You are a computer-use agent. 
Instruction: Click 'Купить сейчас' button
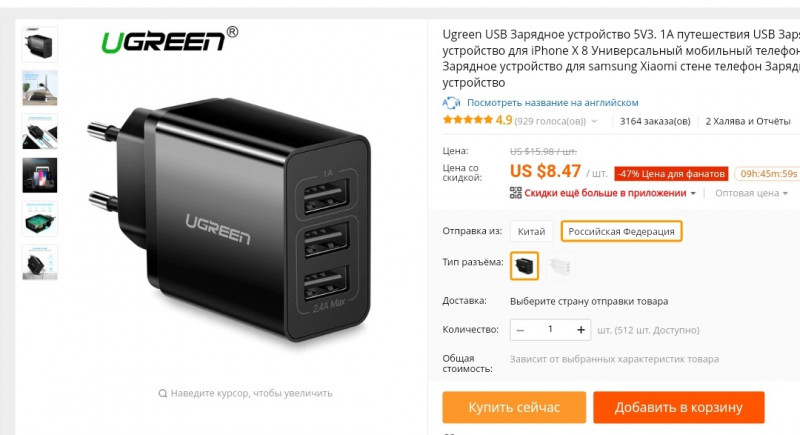[x=514, y=407]
